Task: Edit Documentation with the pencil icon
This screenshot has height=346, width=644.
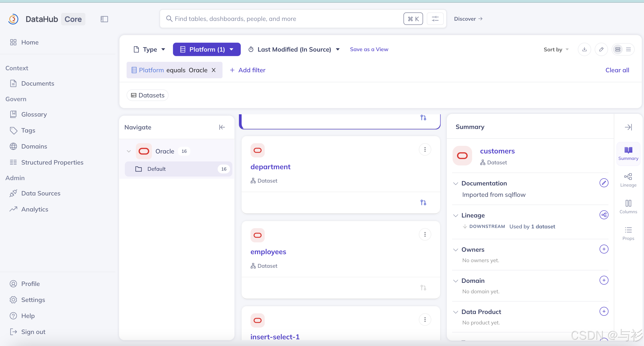Action: click(x=604, y=183)
